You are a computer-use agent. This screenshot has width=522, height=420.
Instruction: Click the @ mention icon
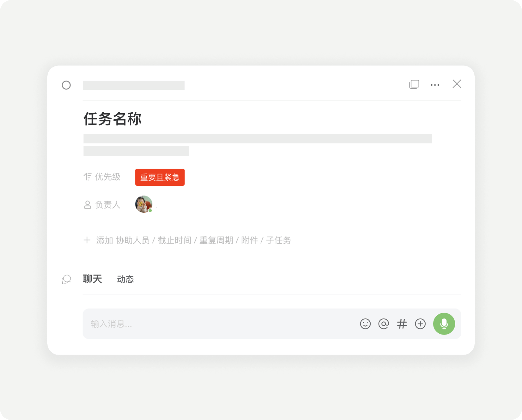tap(384, 324)
